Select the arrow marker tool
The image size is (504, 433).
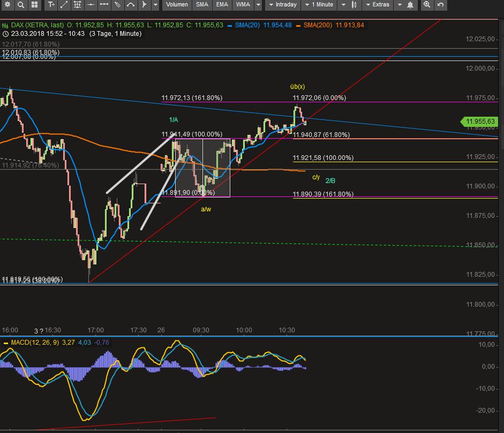[144, 4]
